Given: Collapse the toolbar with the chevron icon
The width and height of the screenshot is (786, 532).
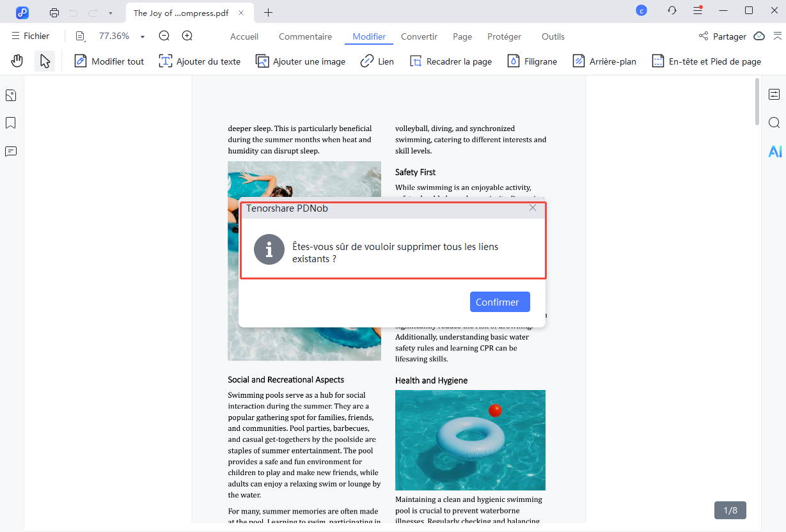Looking at the screenshot, I should tap(782, 36).
